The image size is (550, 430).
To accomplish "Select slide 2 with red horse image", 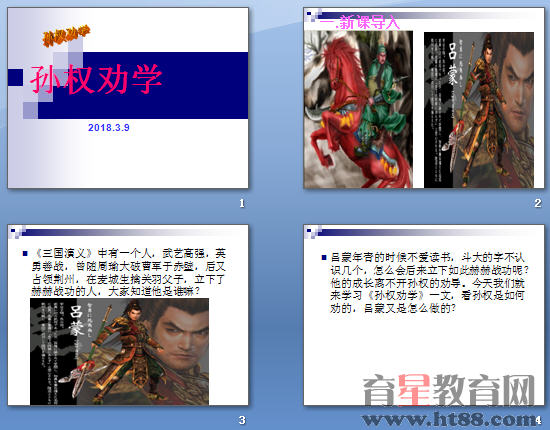I will pyautogui.click(x=424, y=98).
